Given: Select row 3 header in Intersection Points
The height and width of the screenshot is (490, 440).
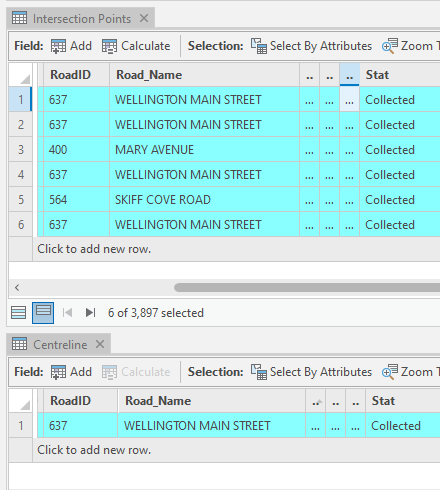Looking at the screenshot, I should (21, 149).
